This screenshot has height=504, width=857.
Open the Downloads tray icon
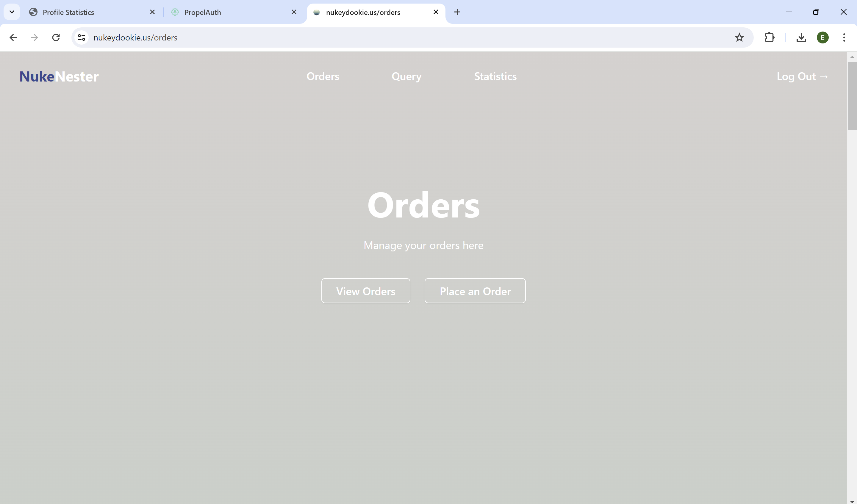coord(801,37)
